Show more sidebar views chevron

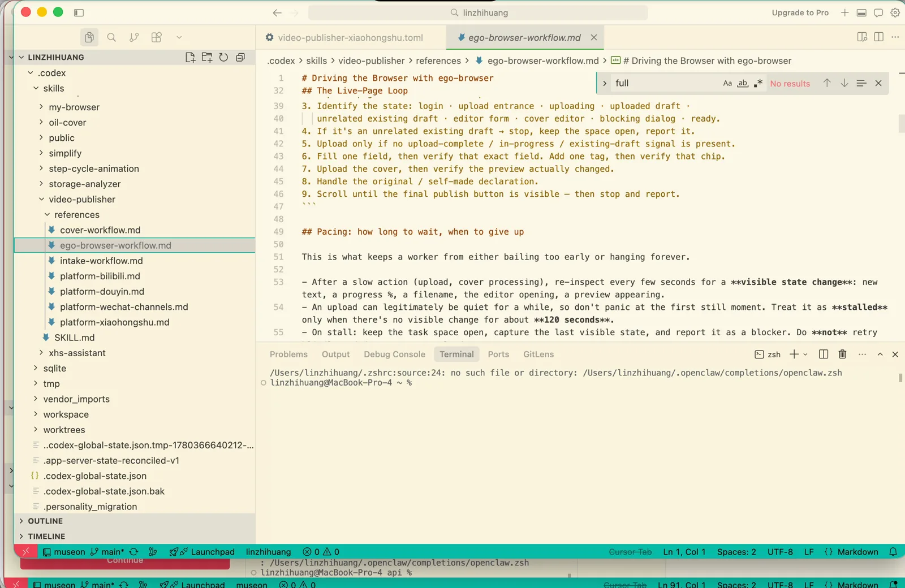coord(179,37)
